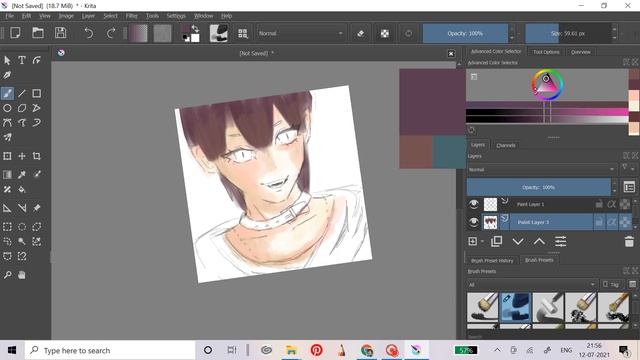Image resolution: width=640 pixels, height=360 pixels.
Task: Open layer properties sliders icon
Action: pyautogui.click(x=560, y=241)
